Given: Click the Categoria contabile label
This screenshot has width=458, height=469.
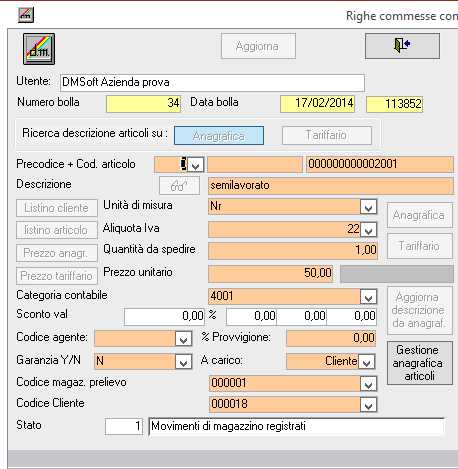Looking at the screenshot, I should (x=62, y=295).
